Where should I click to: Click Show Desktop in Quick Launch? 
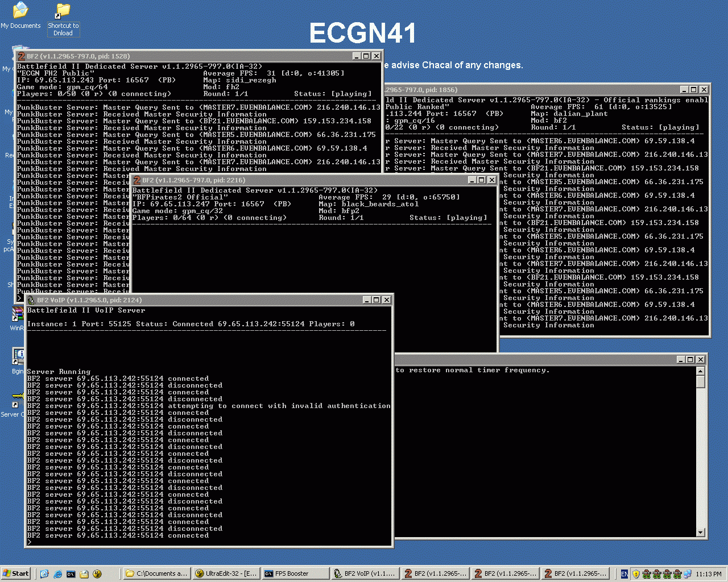(x=44, y=574)
